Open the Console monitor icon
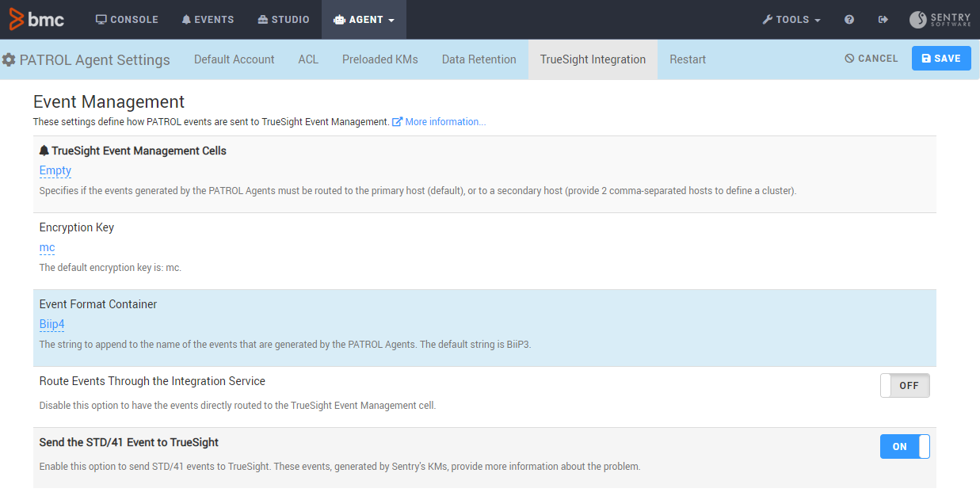Viewport: 980px width, 496px height. point(101,20)
